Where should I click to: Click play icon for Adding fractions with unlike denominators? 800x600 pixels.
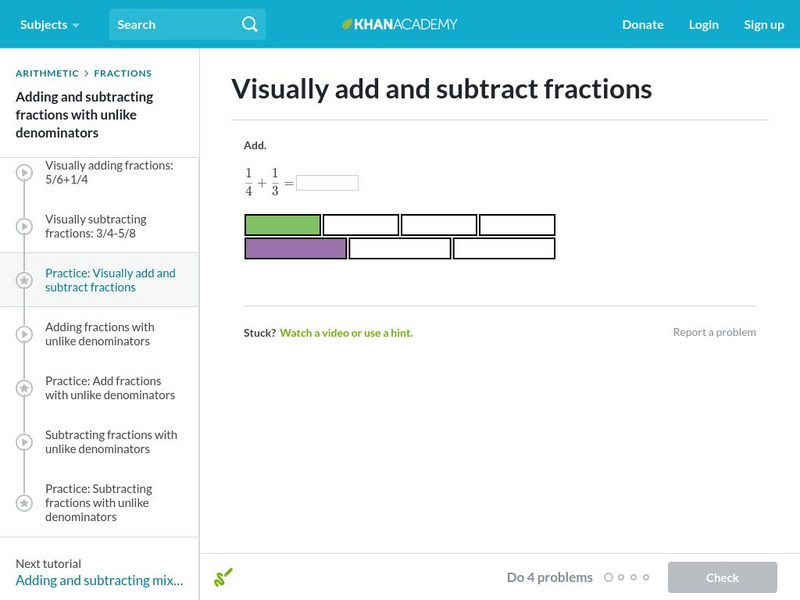coord(25,335)
